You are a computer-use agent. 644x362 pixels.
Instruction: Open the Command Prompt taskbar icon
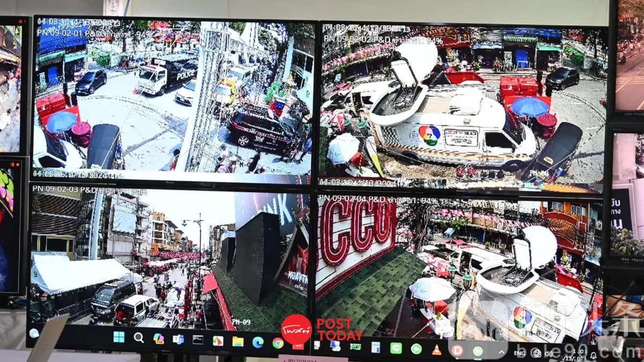198,339
